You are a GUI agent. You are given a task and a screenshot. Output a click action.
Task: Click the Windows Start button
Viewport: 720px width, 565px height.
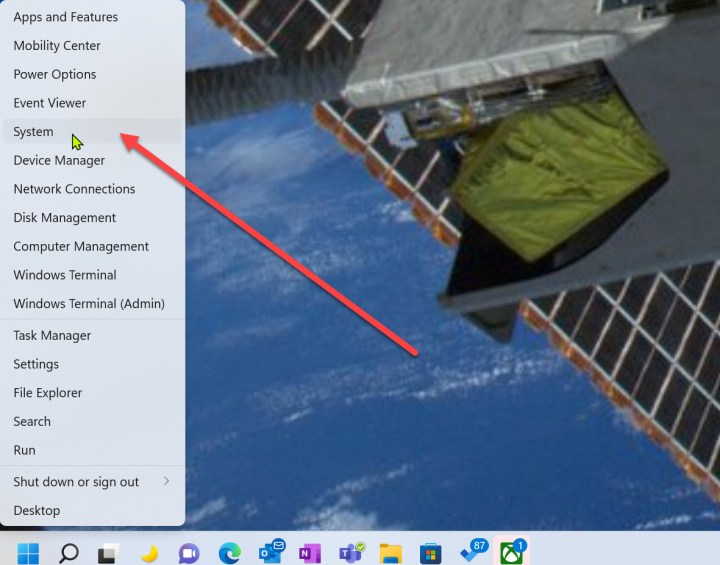point(28,552)
